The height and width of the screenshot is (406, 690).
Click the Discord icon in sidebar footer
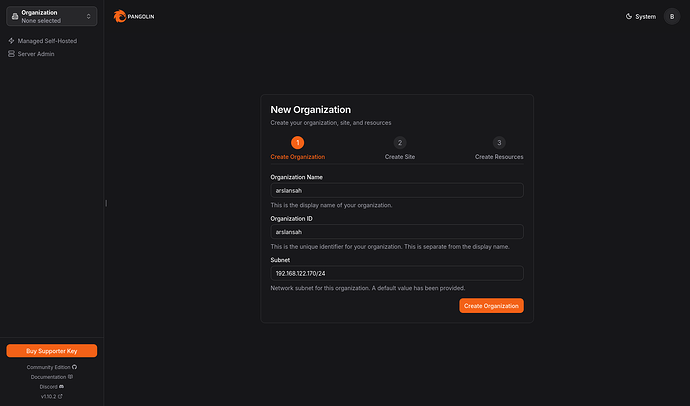click(x=61, y=386)
